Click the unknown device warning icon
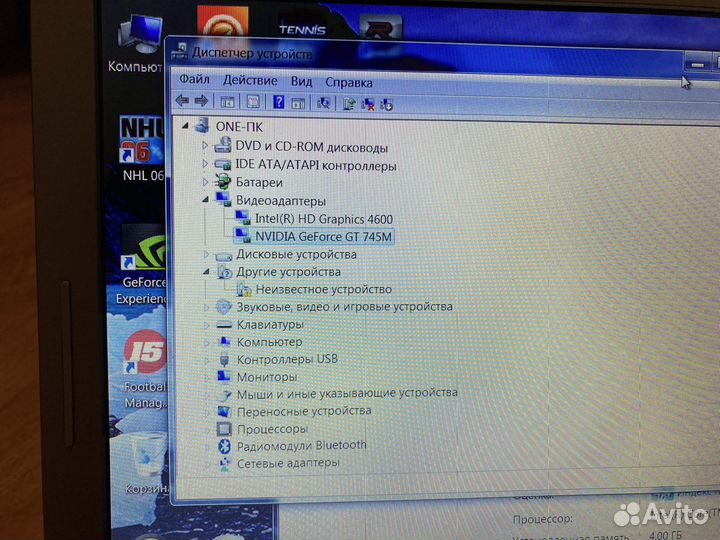Viewport: 720px width, 540px height. pos(244,289)
